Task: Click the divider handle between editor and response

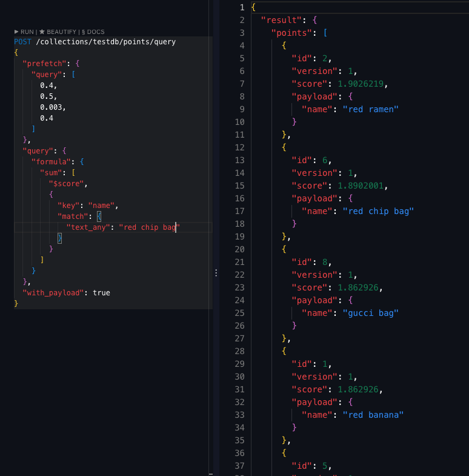Action: [216, 273]
